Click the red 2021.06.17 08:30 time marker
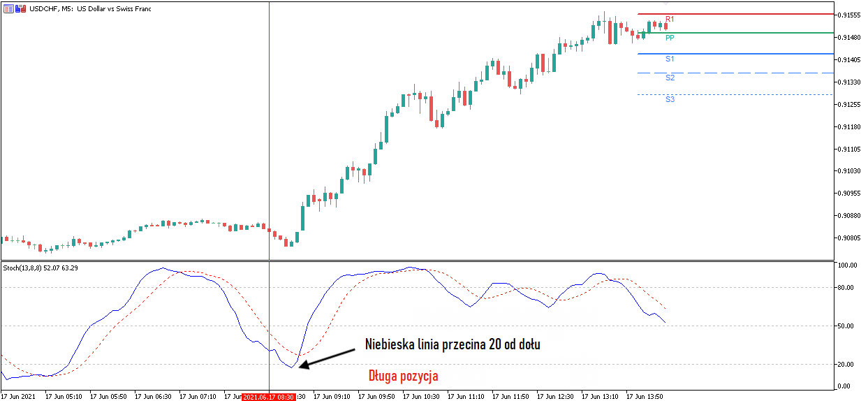The image size is (868, 401). coord(268,396)
